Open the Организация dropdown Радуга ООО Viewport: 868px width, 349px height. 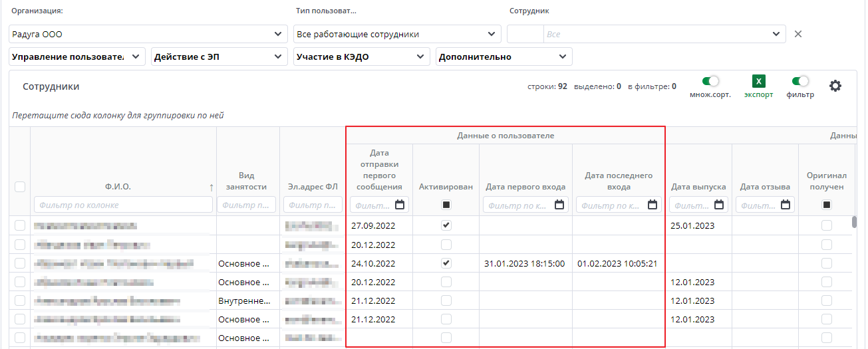pos(148,34)
